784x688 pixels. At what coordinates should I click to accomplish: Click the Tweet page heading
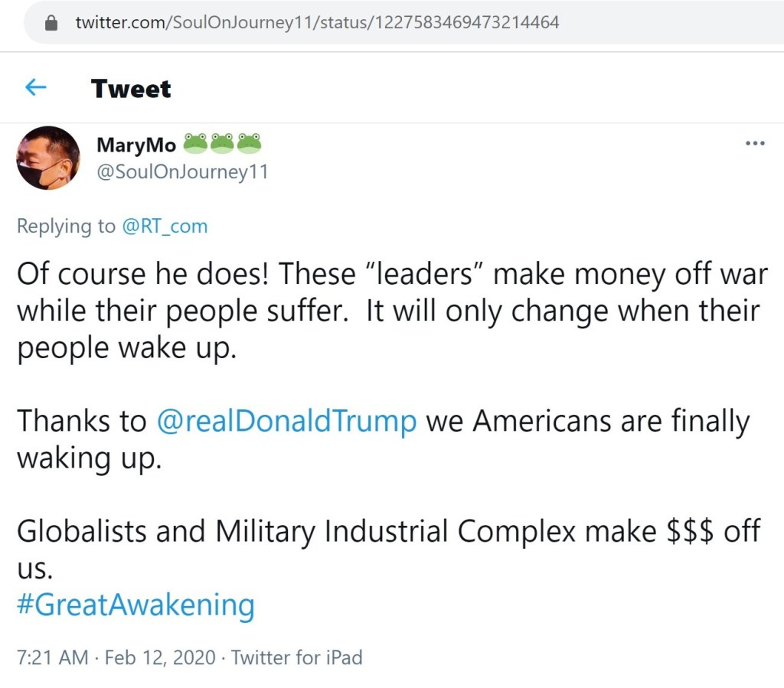pos(131,89)
